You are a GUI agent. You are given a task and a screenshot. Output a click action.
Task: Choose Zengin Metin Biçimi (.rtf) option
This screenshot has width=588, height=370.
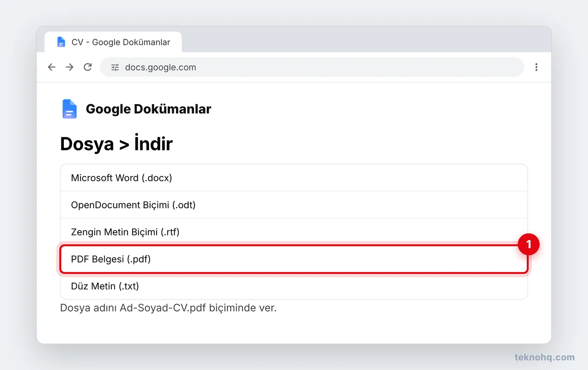click(294, 232)
